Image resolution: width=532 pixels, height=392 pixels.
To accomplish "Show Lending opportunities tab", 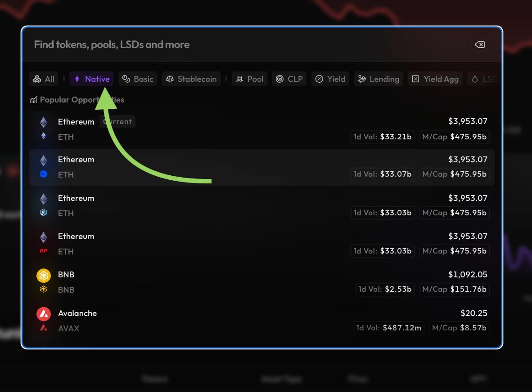I will (x=379, y=79).
